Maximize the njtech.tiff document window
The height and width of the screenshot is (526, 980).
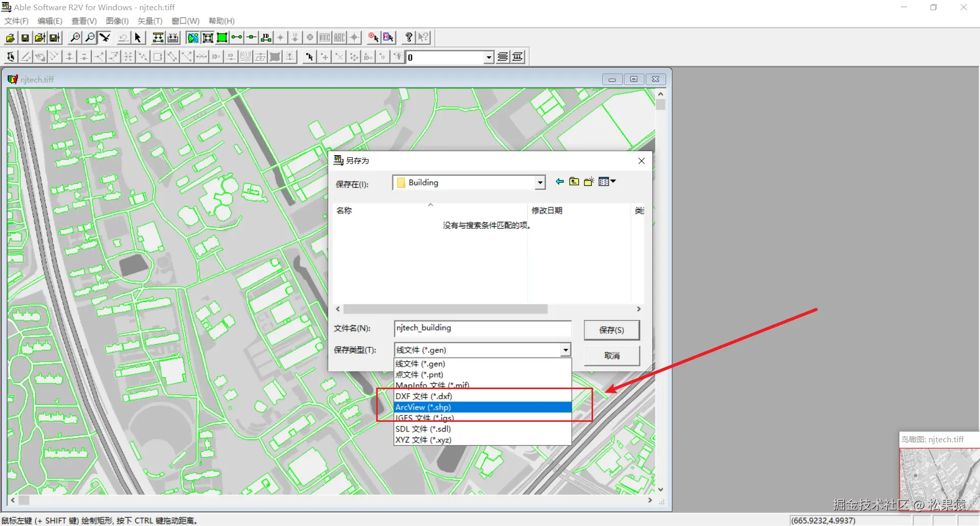click(633, 79)
